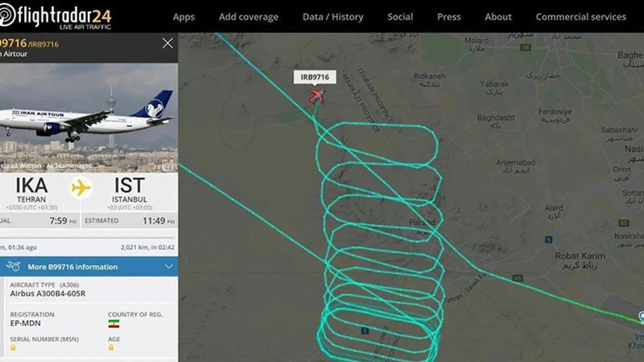Open the Social menu
The width and height of the screenshot is (644, 362).
(400, 17)
